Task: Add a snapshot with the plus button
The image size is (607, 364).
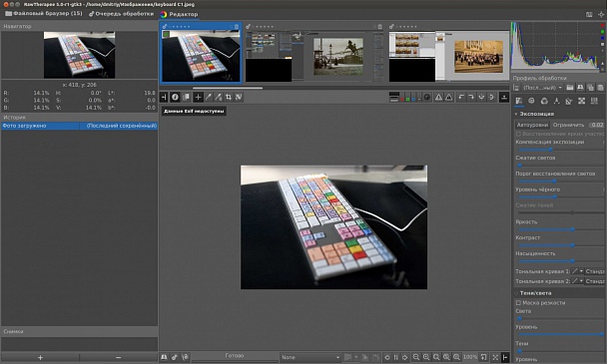Action: [x=40, y=357]
